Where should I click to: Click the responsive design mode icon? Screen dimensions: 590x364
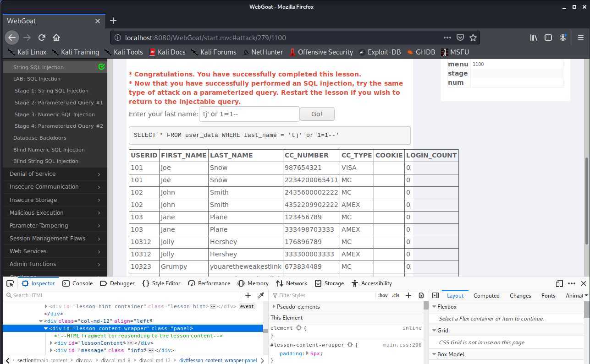559,283
